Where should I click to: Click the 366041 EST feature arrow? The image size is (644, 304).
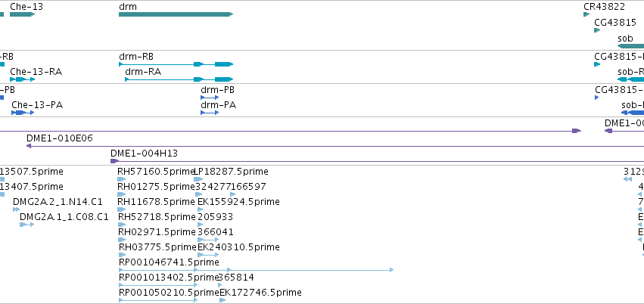point(208,240)
